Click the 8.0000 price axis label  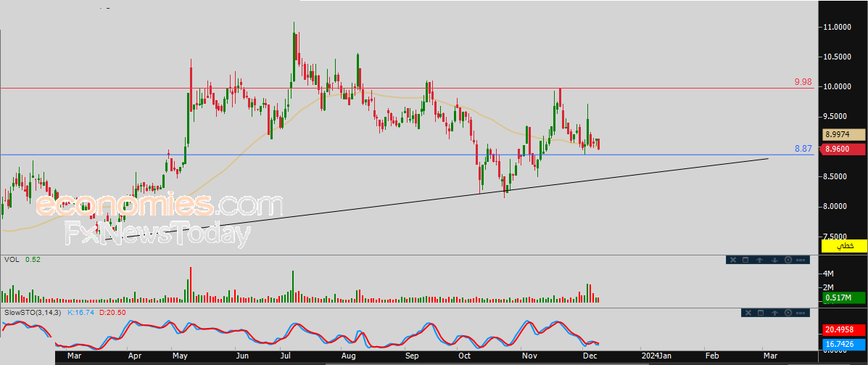[836, 207]
